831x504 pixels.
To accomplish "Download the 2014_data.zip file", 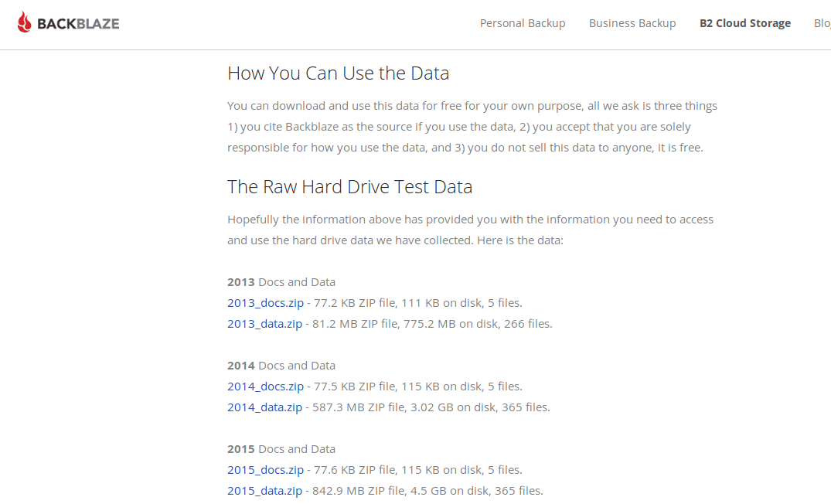I will click(264, 407).
